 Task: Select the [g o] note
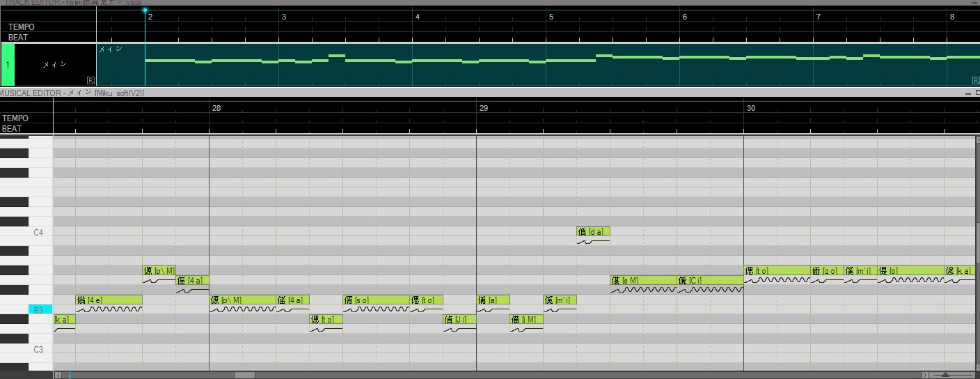828,270
